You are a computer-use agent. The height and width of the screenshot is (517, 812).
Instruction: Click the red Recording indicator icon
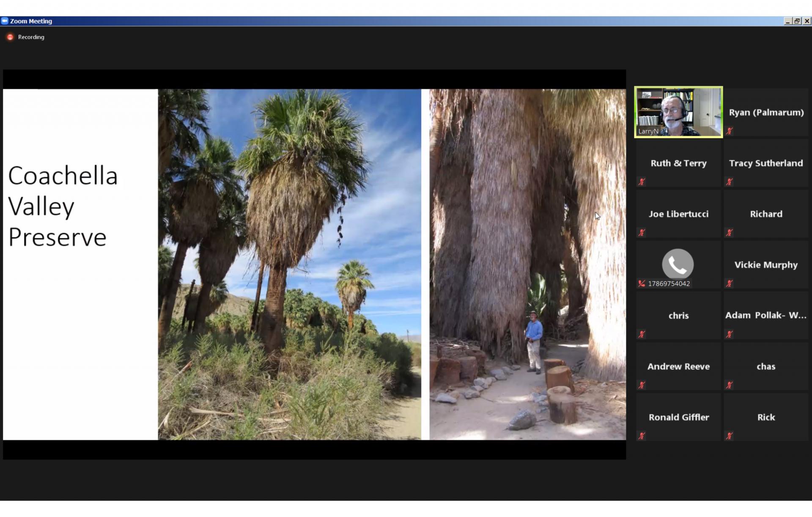click(10, 37)
